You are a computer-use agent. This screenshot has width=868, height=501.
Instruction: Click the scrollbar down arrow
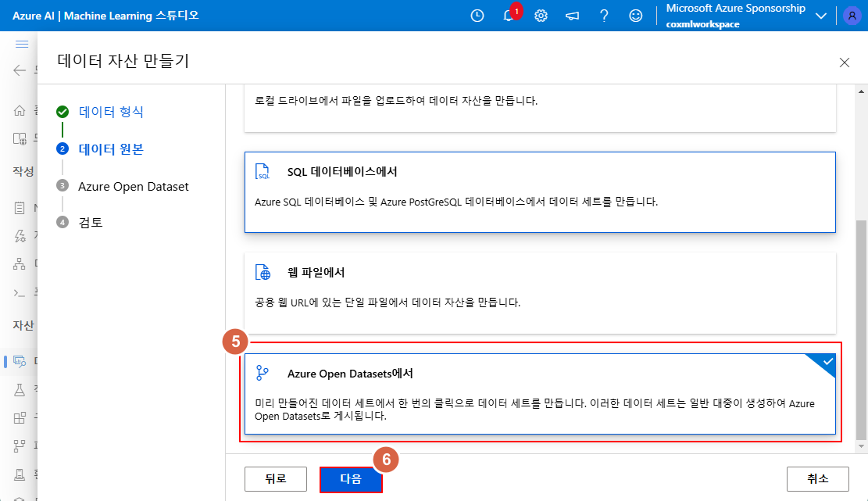[861, 446]
